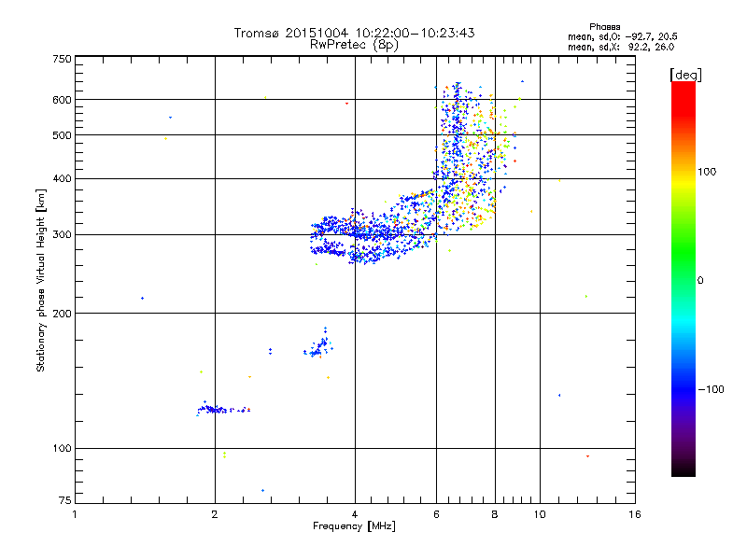Click the "Stationary phase Virtual Height [km]" axis label
Image resolution: width=747 pixels, height=560 pixels.
tap(41, 280)
